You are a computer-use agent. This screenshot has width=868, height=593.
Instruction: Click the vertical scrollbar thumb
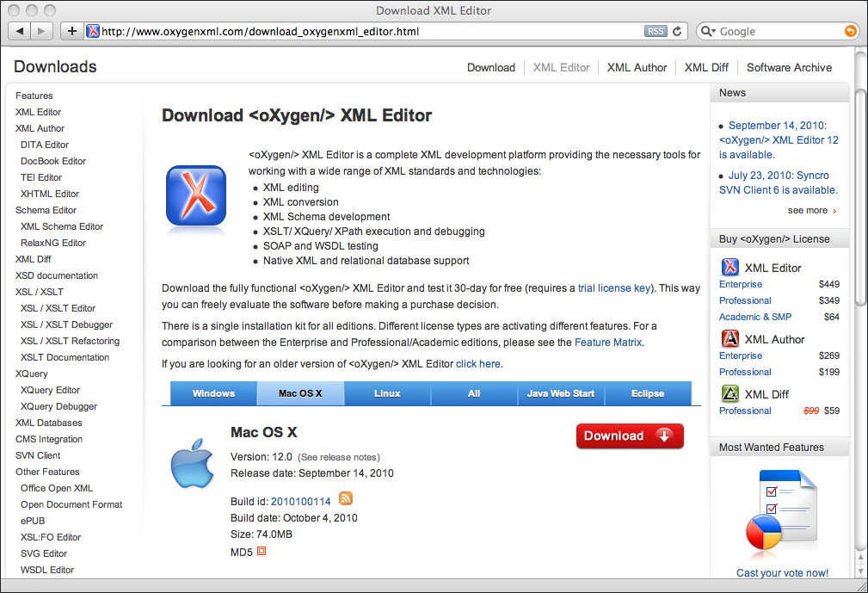[859, 197]
